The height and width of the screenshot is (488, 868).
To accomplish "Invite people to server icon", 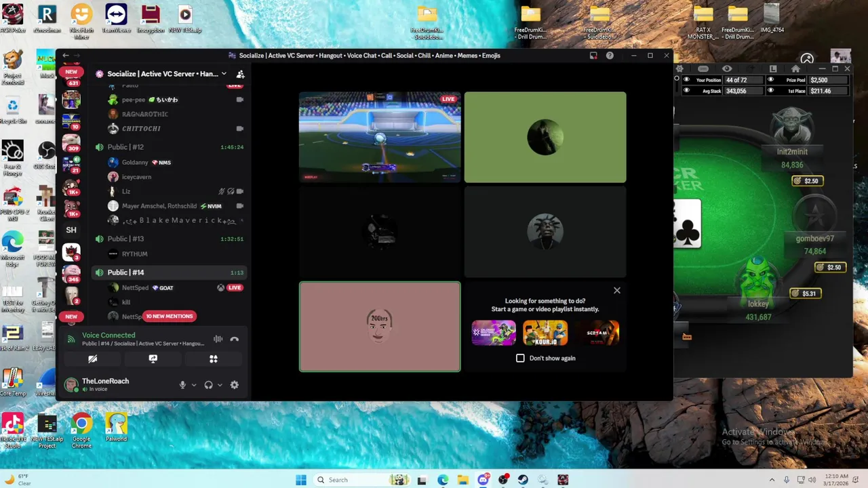I will tap(240, 74).
